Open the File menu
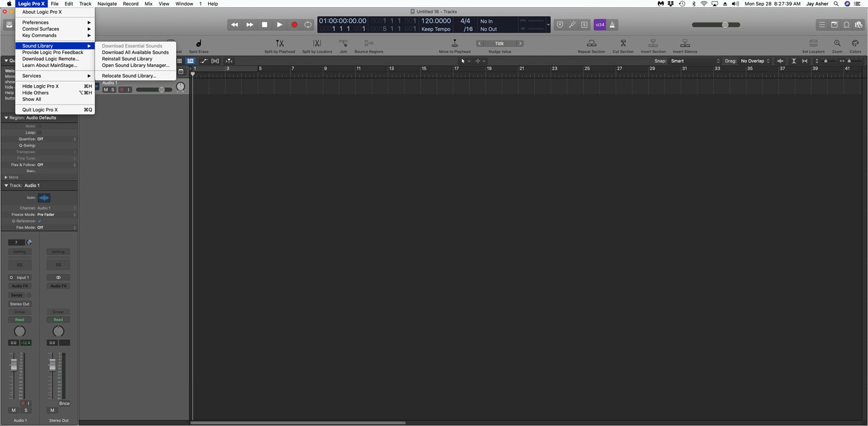 [x=54, y=4]
